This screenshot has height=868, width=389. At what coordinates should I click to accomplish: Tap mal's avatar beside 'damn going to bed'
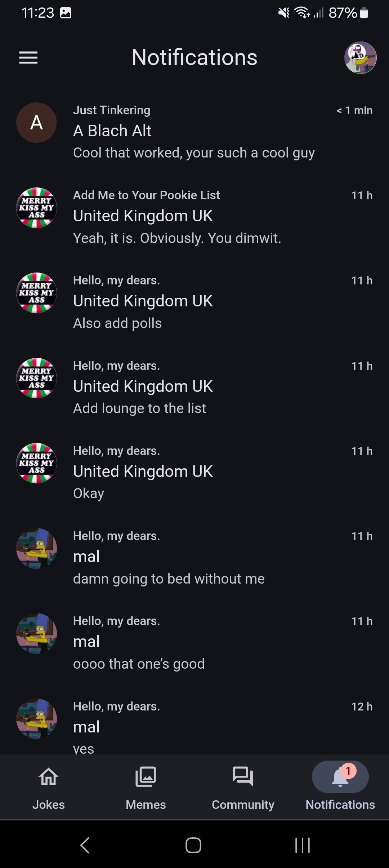pyautogui.click(x=36, y=548)
